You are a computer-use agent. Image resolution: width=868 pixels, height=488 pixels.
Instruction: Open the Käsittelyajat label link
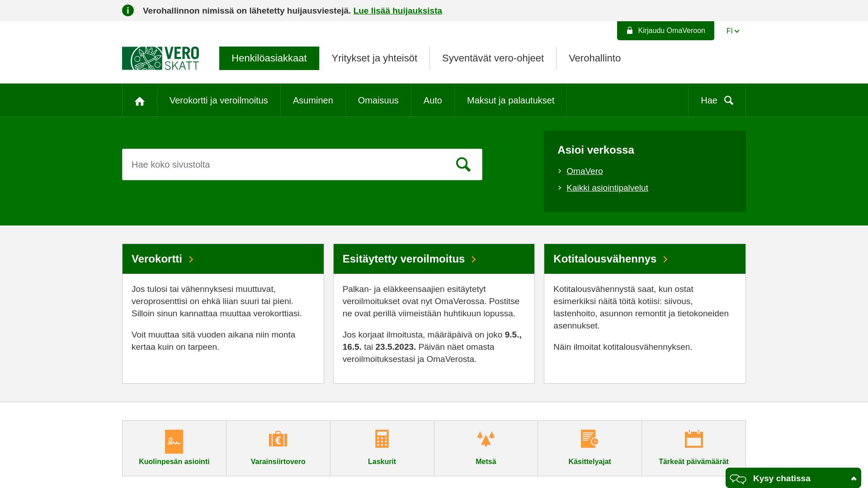pyautogui.click(x=590, y=462)
